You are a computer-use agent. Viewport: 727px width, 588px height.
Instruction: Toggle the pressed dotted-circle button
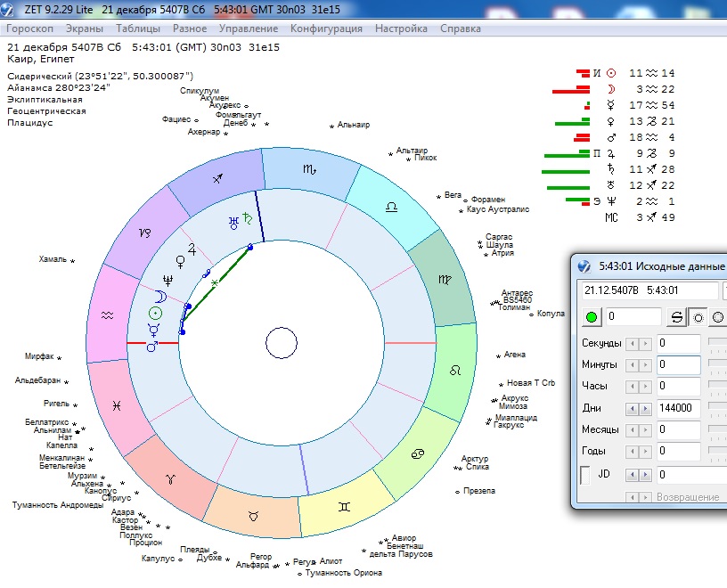698,317
